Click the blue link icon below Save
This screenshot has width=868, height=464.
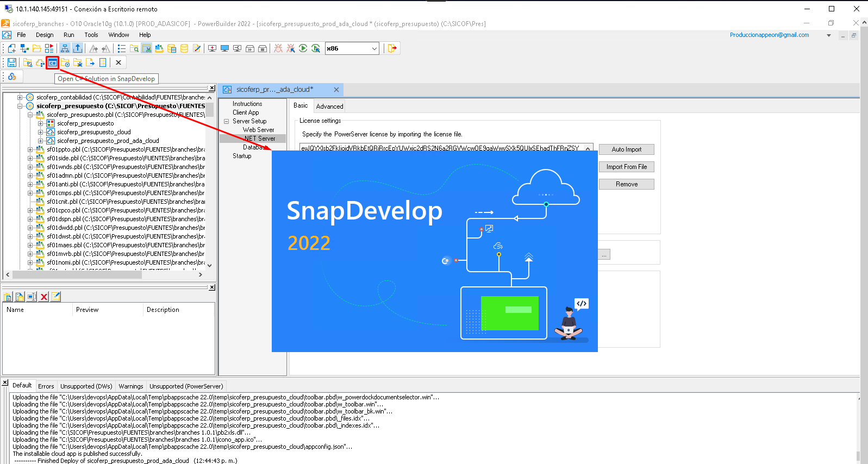click(x=12, y=77)
